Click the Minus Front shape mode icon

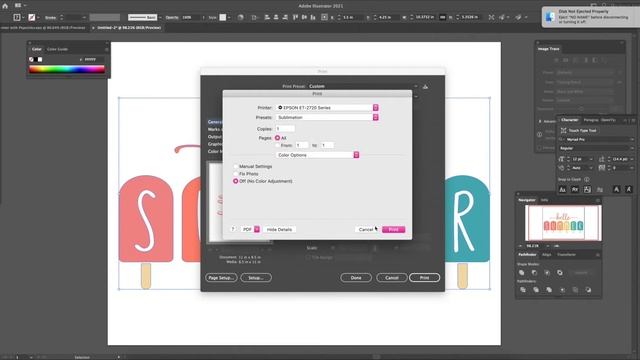[x=534, y=273]
